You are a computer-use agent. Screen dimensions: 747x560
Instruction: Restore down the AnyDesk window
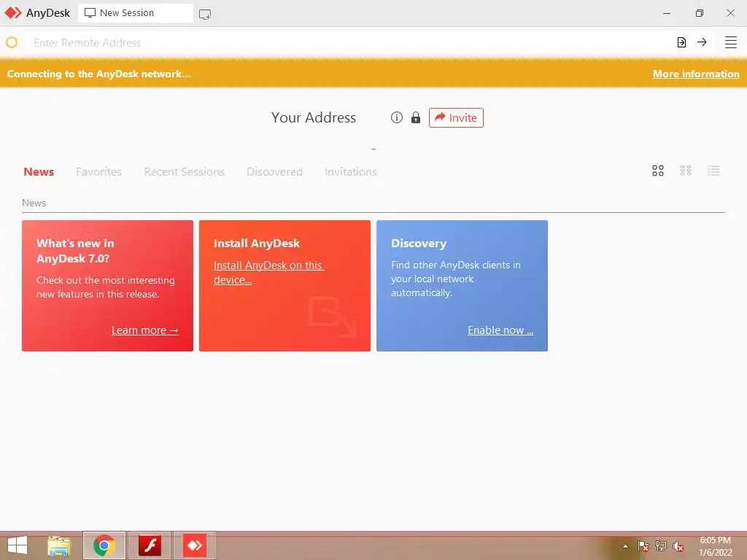pyautogui.click(x=700, y=13)
